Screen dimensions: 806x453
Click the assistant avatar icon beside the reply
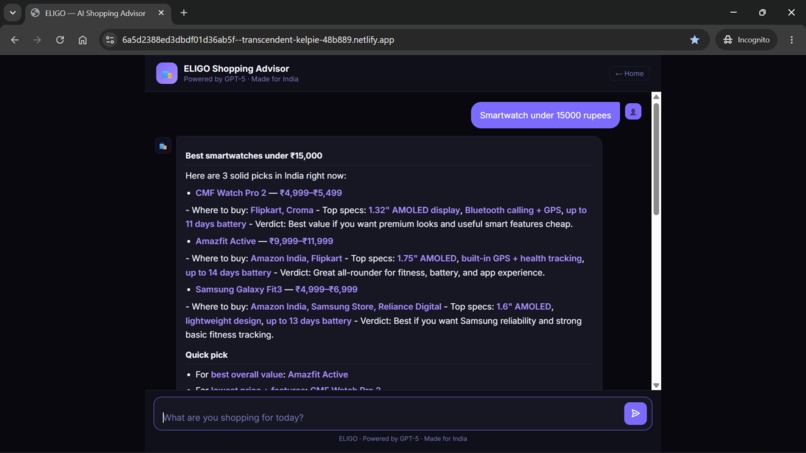(x=163, y=146)
